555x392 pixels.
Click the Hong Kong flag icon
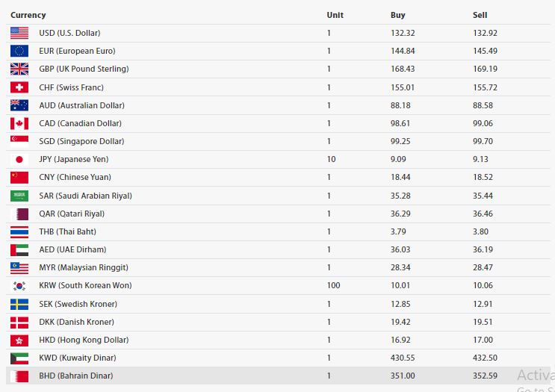19,340
